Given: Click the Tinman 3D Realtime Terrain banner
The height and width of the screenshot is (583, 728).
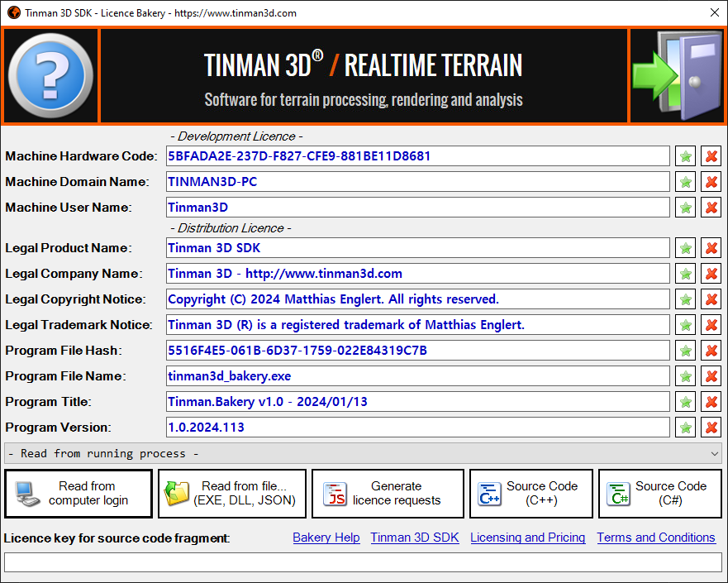Looking at the screenshot, I should pyautogui.click(x=364, y=75).
